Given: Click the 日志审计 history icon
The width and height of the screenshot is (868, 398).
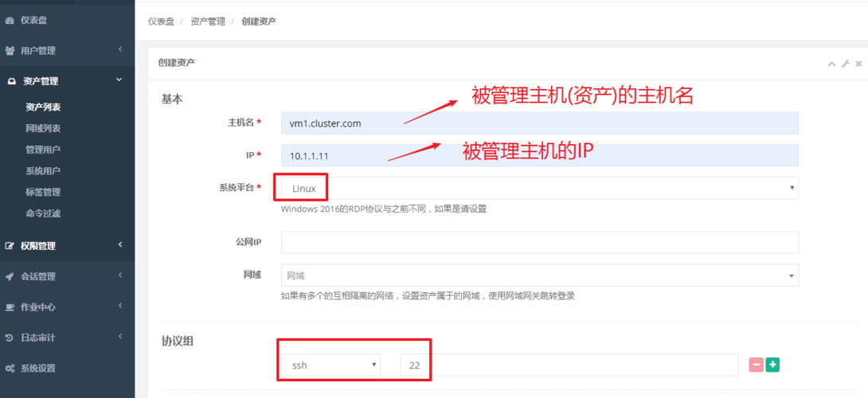Looking at the screenshot, I should coord(10,338).
